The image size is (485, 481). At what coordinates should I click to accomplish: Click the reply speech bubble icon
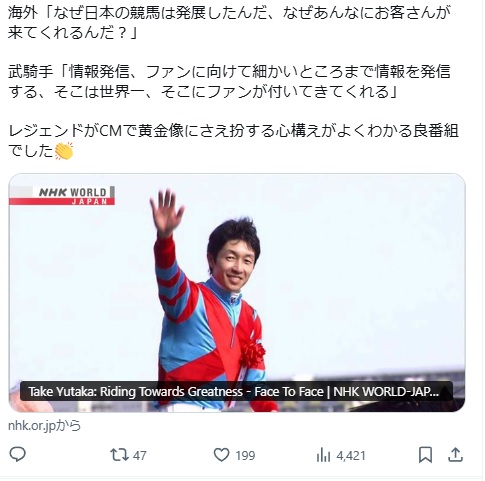click(x=17, y=454)
